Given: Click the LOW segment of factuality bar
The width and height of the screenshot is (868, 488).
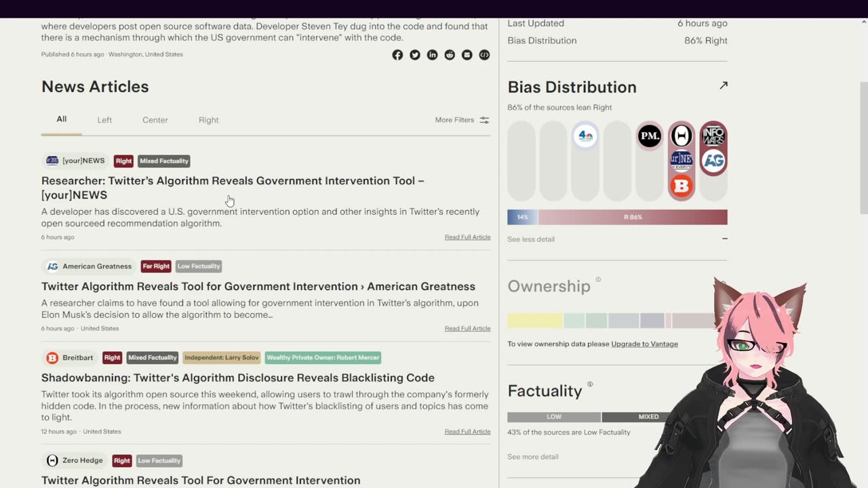Looking at the screenshot, I should 554,417.
